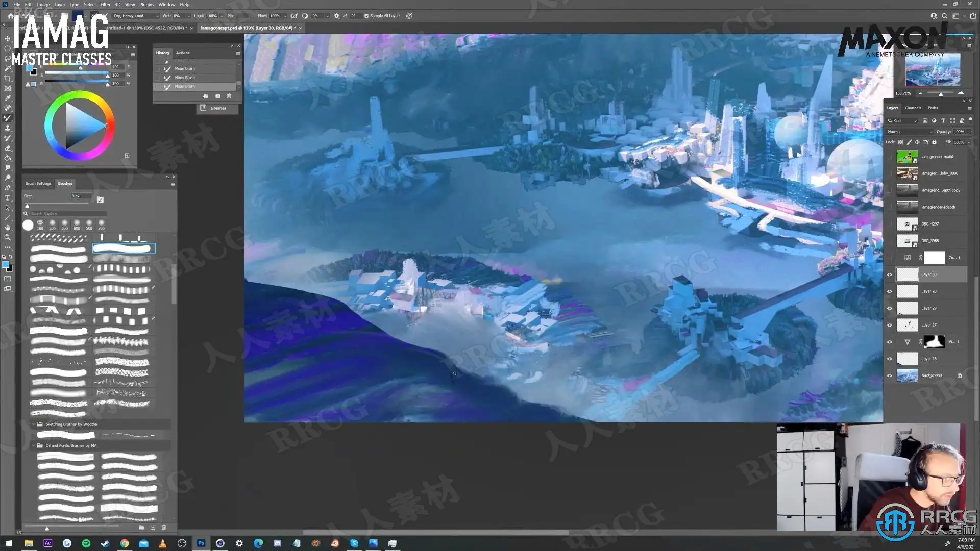Toggle Sample All Layers checkbox
The width and height of the screenshot is (980, 551).
[366, 16]
